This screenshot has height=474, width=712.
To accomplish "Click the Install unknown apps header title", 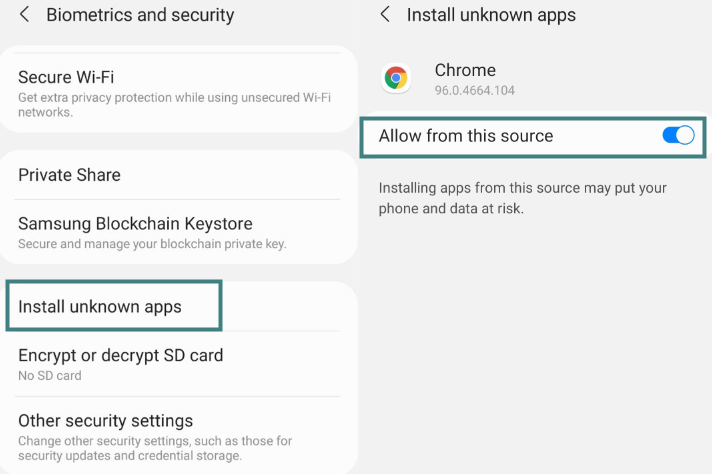I will click(x=491, y=15).
